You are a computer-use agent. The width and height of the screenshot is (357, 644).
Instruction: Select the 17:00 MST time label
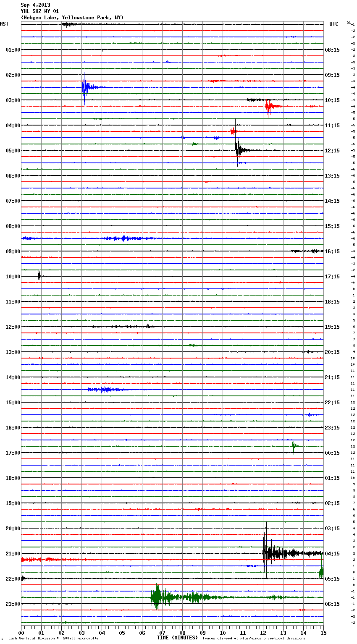[13, 453]
